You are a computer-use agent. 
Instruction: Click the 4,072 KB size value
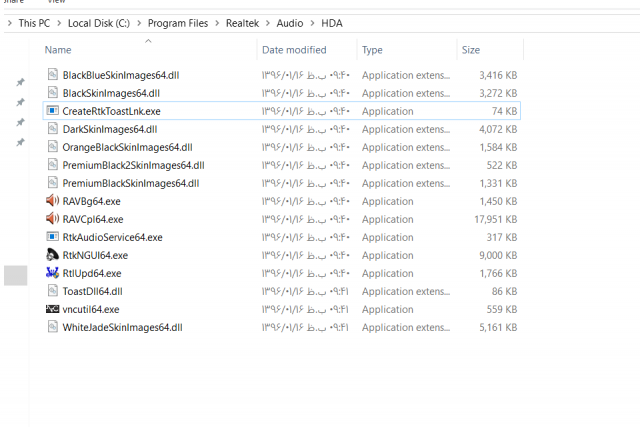[498, 129]
